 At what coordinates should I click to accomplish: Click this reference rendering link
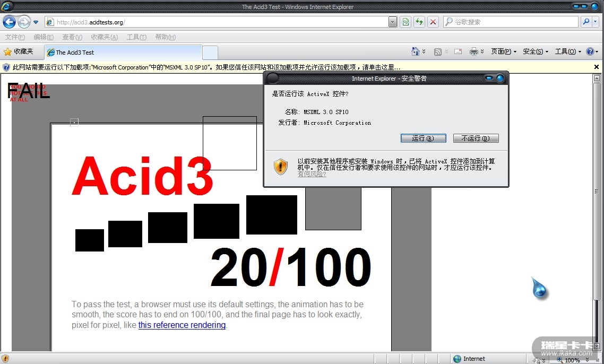click(x=182, y=325)
